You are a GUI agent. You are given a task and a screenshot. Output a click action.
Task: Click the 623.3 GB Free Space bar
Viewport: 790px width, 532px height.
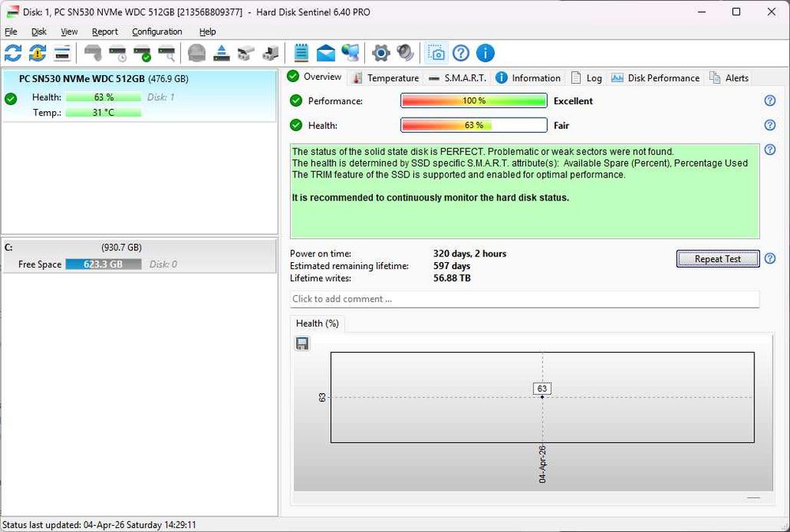point(103,264)
